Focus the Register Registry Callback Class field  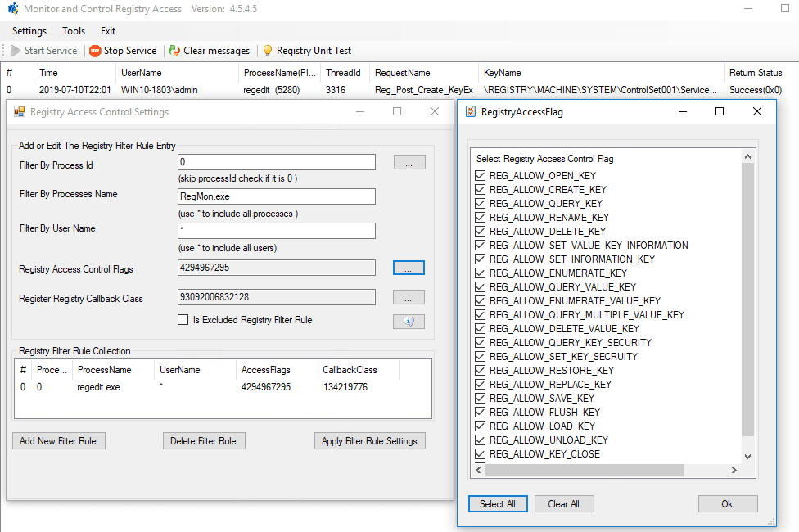coord(277,297)
